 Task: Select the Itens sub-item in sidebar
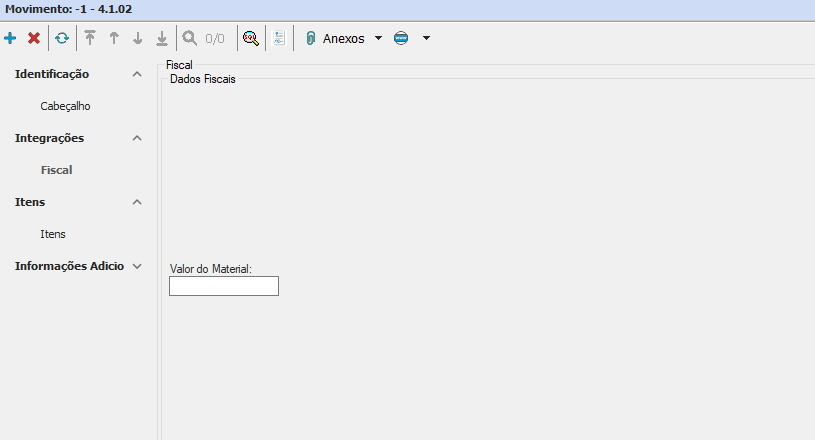53,234
